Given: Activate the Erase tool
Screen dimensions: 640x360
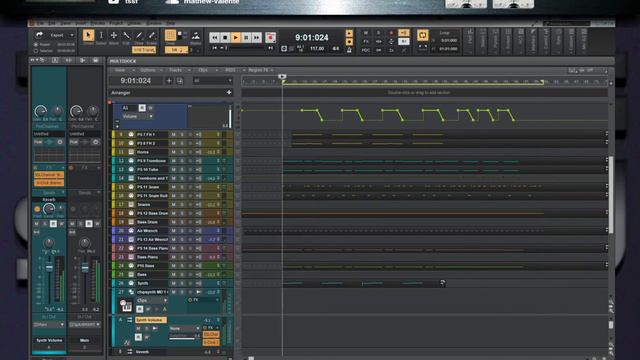Looking at the screenshot, I should coord(151,36).
